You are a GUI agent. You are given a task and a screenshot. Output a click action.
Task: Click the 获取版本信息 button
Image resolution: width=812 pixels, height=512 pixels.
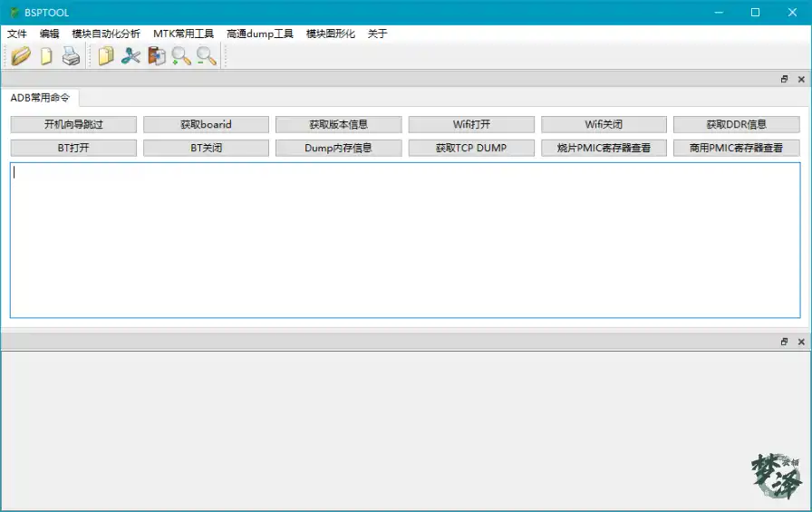[x=339, y=124]
